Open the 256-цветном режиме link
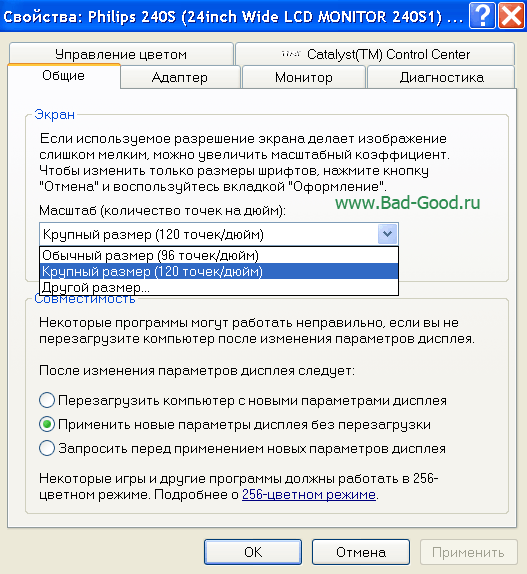Image resolution: width=527 pixels, height=574 pixels. pos(309,495)
